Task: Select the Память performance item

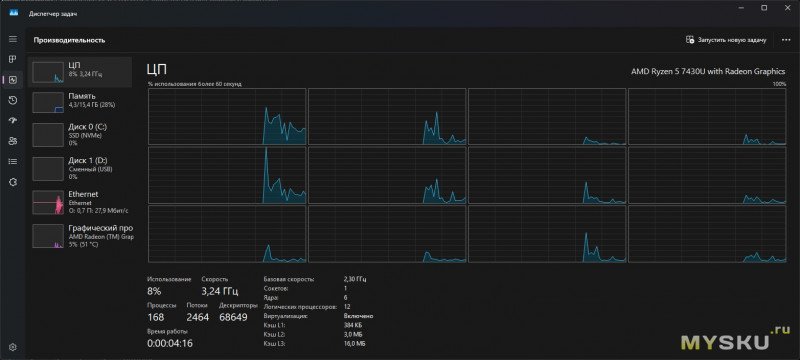Action: point(81,102)
